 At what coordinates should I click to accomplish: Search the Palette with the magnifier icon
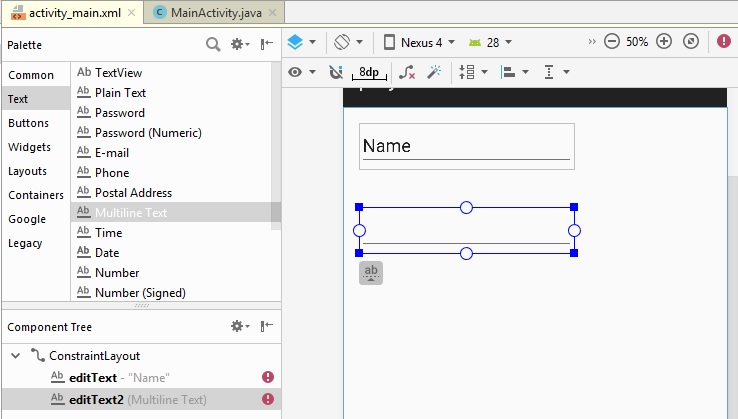tap(213, 44)
